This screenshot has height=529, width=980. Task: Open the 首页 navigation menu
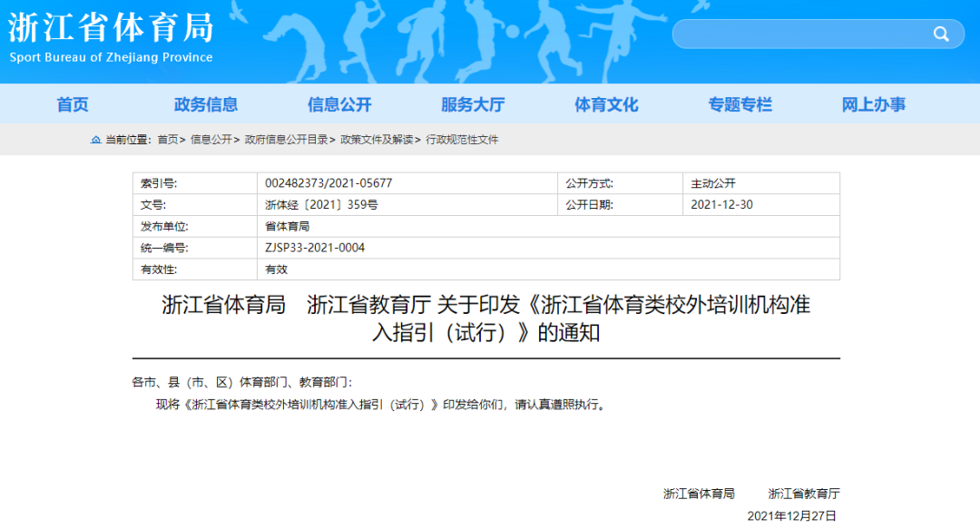[x=73, y=104]
